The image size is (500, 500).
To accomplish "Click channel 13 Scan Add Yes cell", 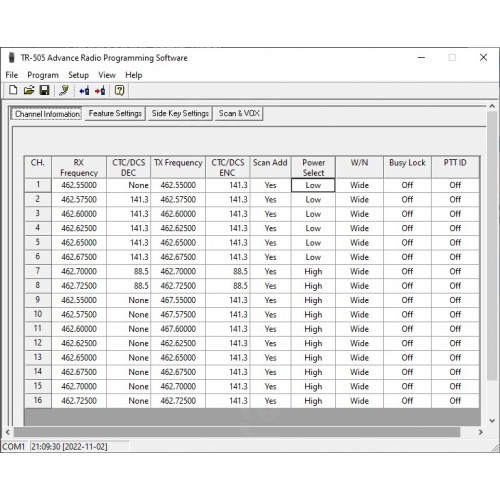I will pyautogui.click(x=270, y=358).
